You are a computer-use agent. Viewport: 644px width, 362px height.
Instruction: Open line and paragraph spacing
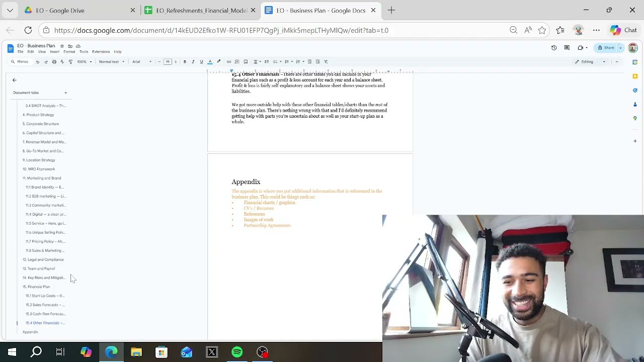267,62
